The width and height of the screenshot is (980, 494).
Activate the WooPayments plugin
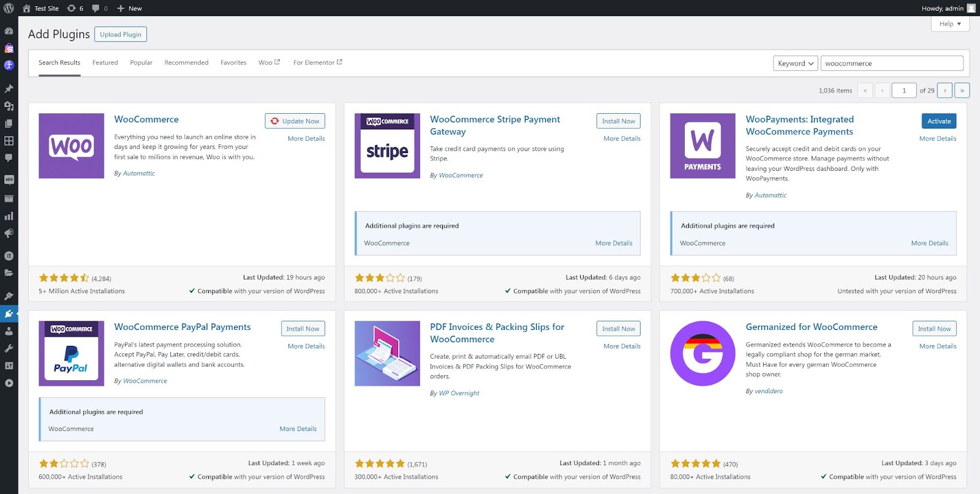pyautogui.click(x=939, y=121)
